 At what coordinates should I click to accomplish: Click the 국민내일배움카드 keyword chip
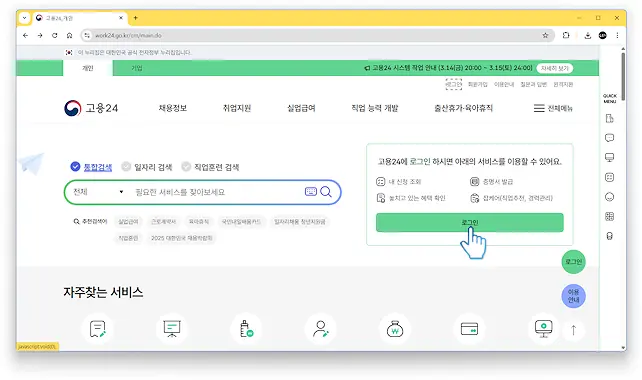tap(241, 222)
